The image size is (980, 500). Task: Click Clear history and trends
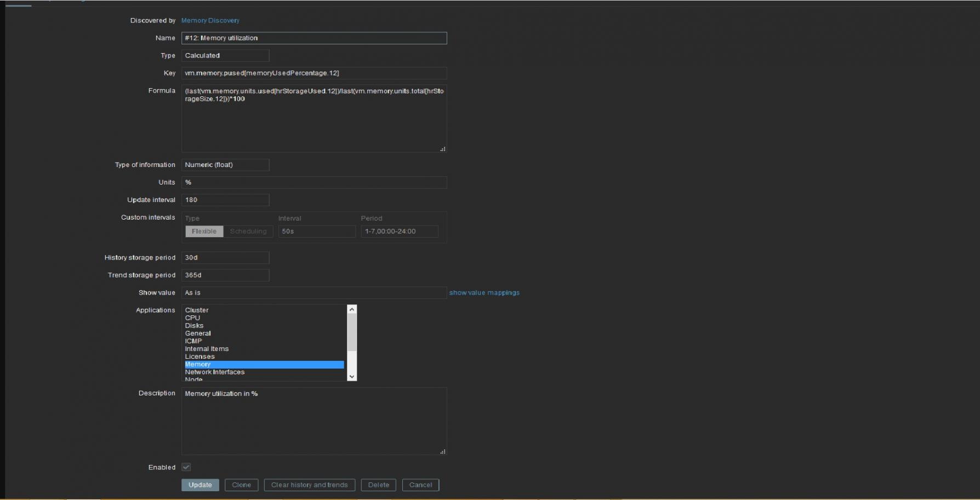[310, 485]
